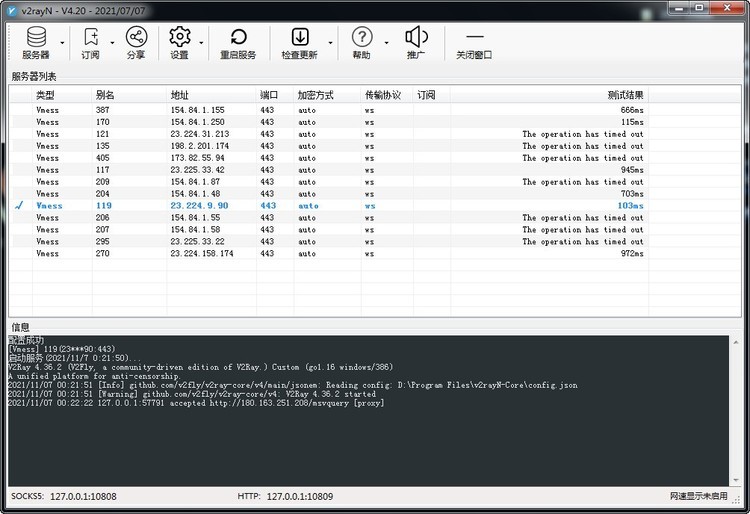Expand the 服务器 dropdown arrow
Screen dimensions: 750x514
click(x=62, y=43)
